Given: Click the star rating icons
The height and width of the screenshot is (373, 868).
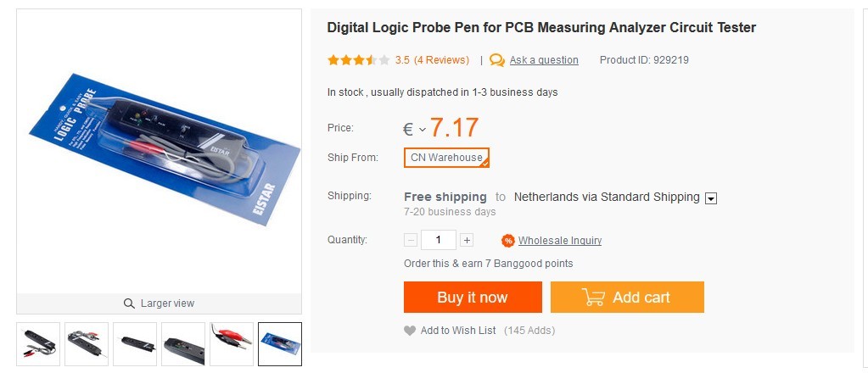Looking at the screenshot, I should (x=358, y=60).
